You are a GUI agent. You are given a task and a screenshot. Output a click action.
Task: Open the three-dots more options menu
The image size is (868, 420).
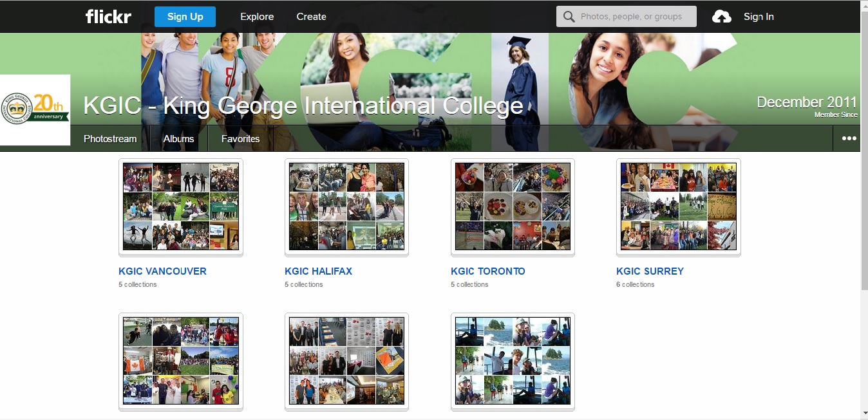tap(849, 138)
